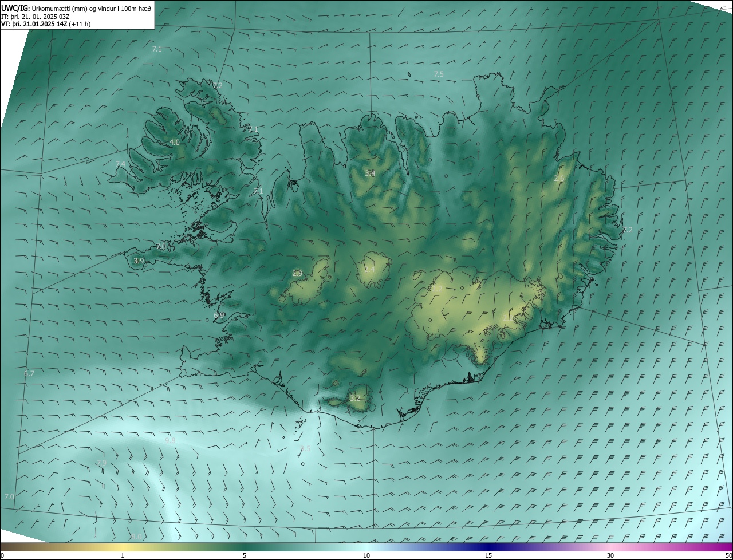Click the 7.9 value label over the sea
The width and height of the screenshot is (733, 560).
coord(101,463)
